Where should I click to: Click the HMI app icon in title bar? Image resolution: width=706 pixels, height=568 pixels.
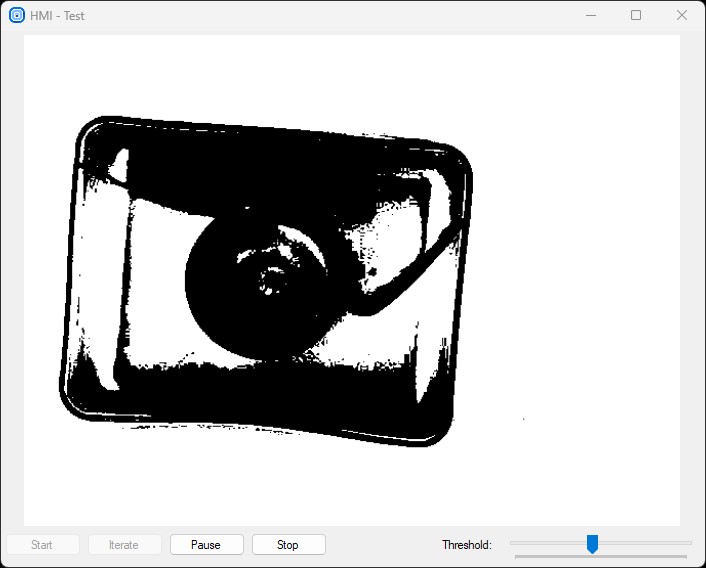click(17, 15)
